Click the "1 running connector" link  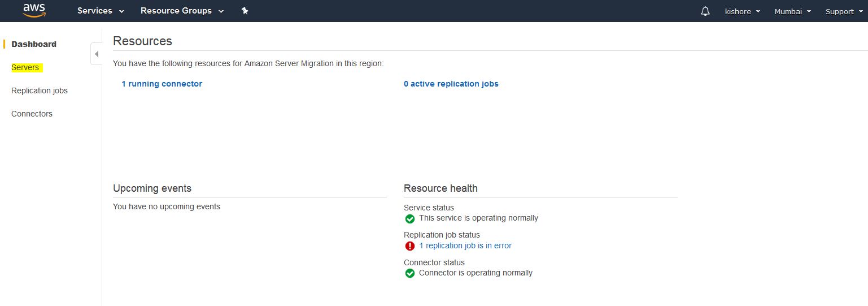[162, 84]
